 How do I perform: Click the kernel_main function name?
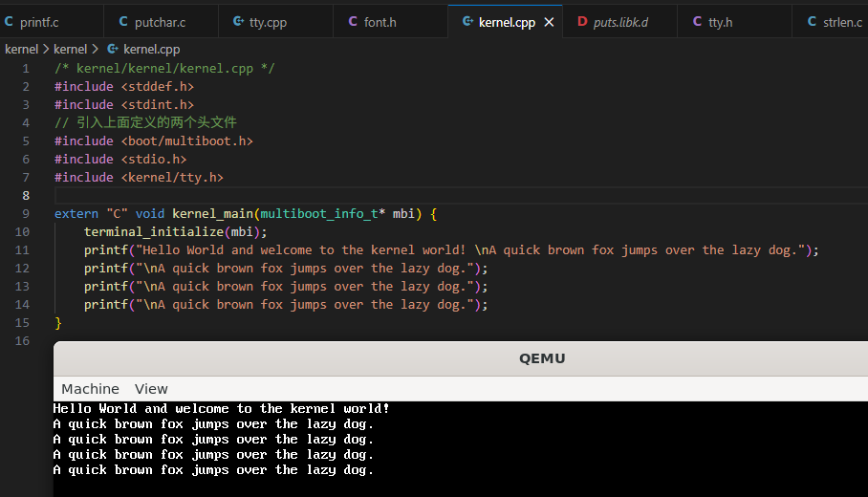tap(212, 213)
